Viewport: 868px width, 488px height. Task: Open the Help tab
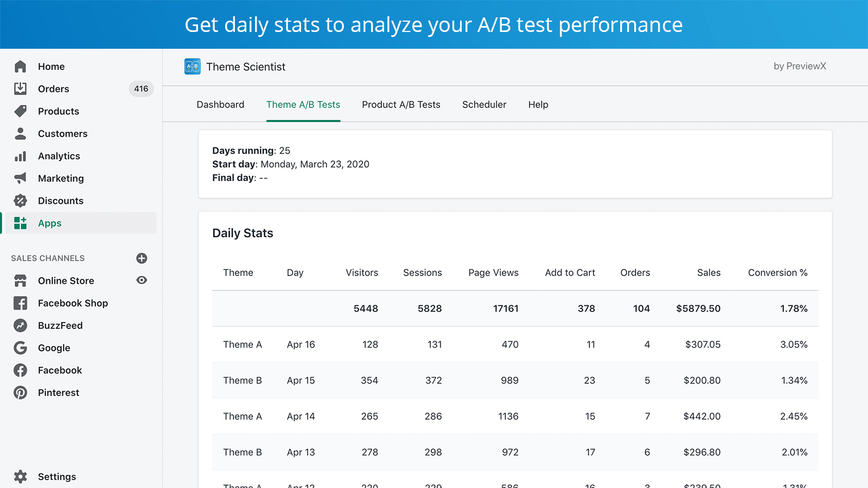click(x=538, y=105)
